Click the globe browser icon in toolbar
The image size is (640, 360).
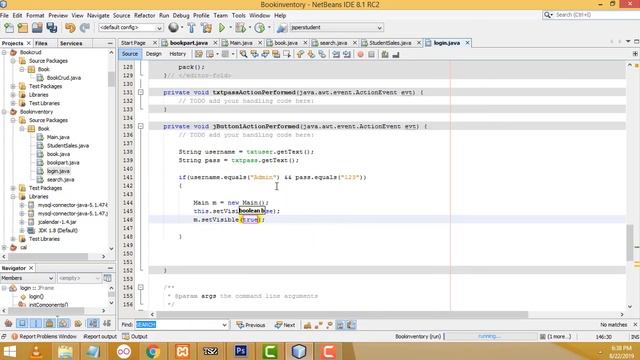173,27
